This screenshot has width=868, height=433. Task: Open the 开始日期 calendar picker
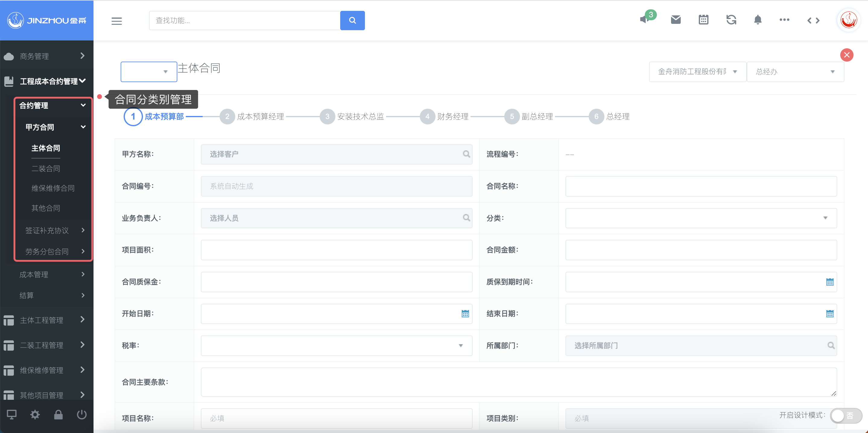[x=465, y=314]
